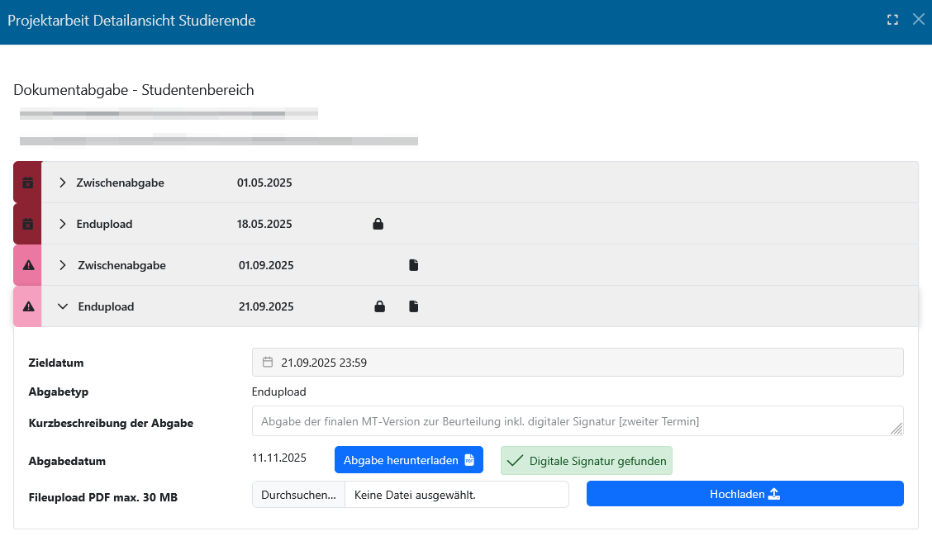Click document icon in Endupload 21.09.2025 row
The height and width of the screenshot is (560, 932).
click(x=414, y=306)
